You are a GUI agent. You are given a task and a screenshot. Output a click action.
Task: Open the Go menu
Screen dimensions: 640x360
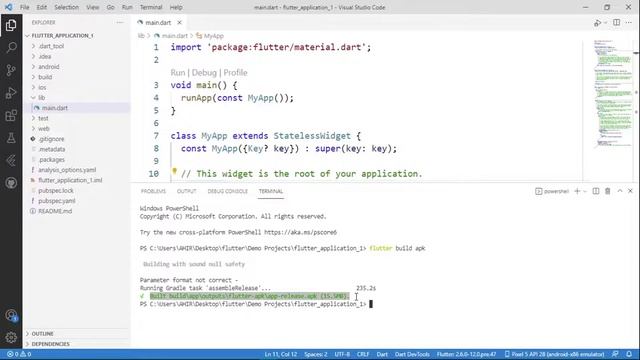point(111,7)
